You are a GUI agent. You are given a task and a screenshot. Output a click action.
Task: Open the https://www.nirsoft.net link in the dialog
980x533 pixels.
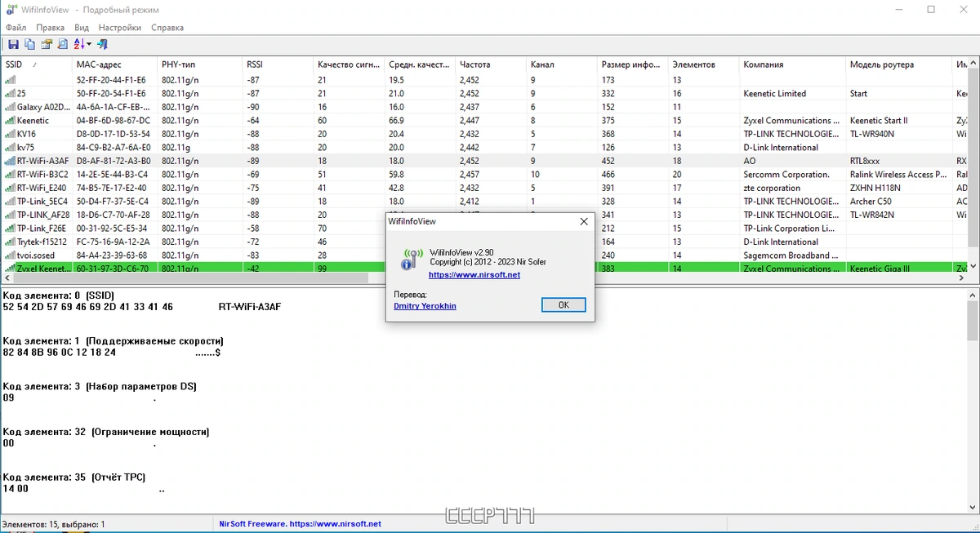coord(474,275)
